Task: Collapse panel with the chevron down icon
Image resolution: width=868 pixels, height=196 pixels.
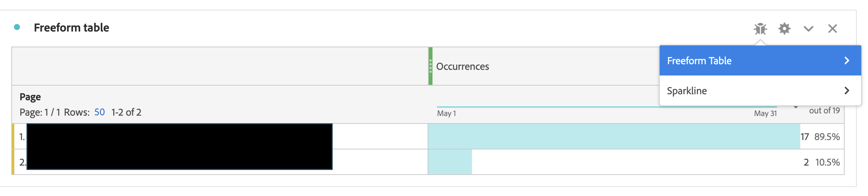Action: (x=809, y=29)
